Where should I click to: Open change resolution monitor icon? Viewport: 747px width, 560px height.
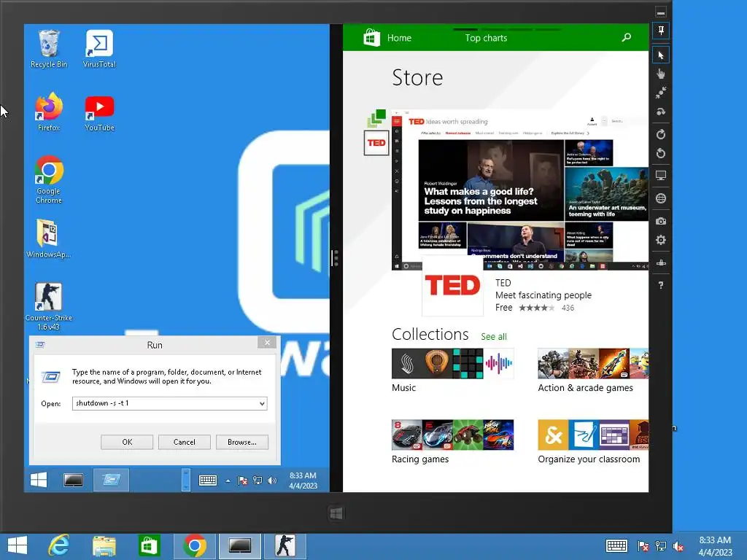[661, 175]
